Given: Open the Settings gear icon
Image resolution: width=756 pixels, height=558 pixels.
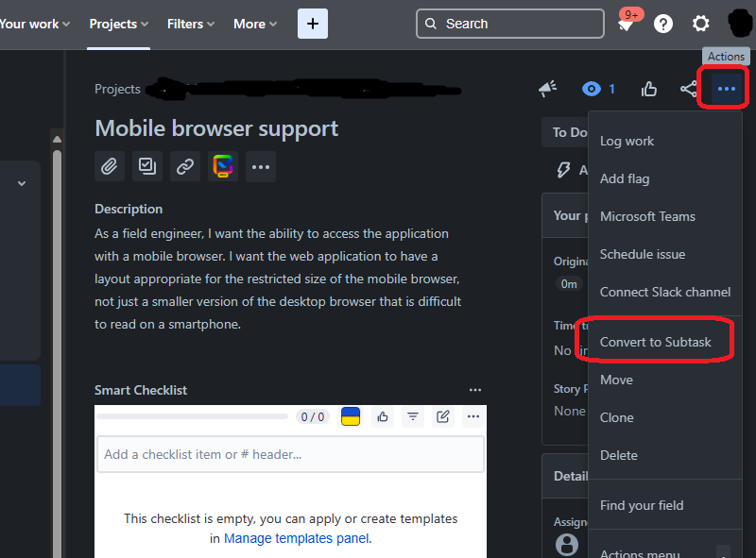Looking at the screenshot, I should point(700,24).
